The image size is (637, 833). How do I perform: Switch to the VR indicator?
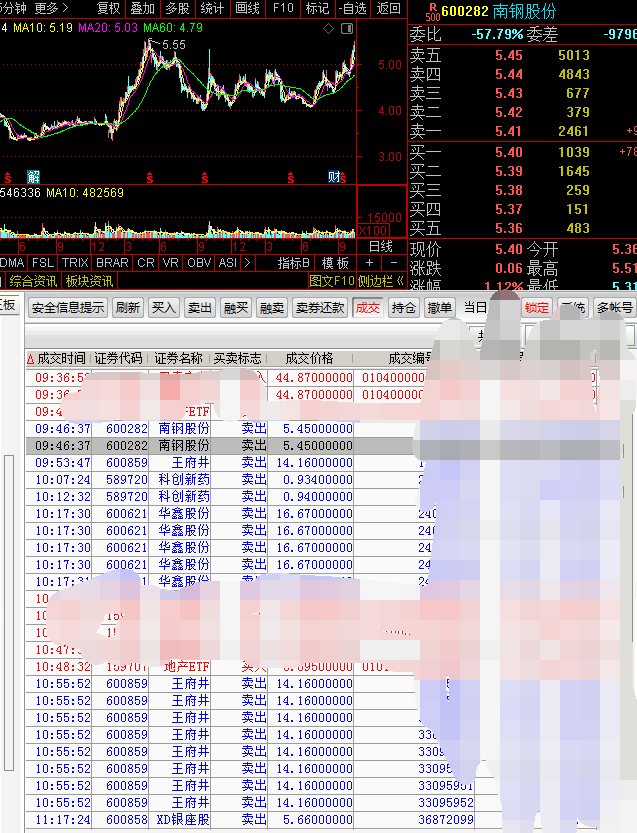[x=171, y=263]
